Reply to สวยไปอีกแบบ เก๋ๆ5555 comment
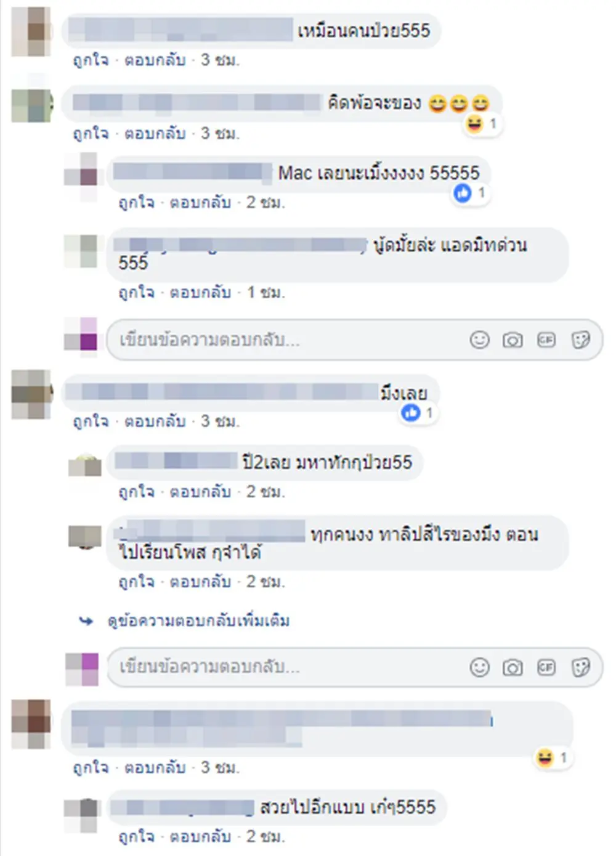The image size is (616, 856). pos(200,836)
